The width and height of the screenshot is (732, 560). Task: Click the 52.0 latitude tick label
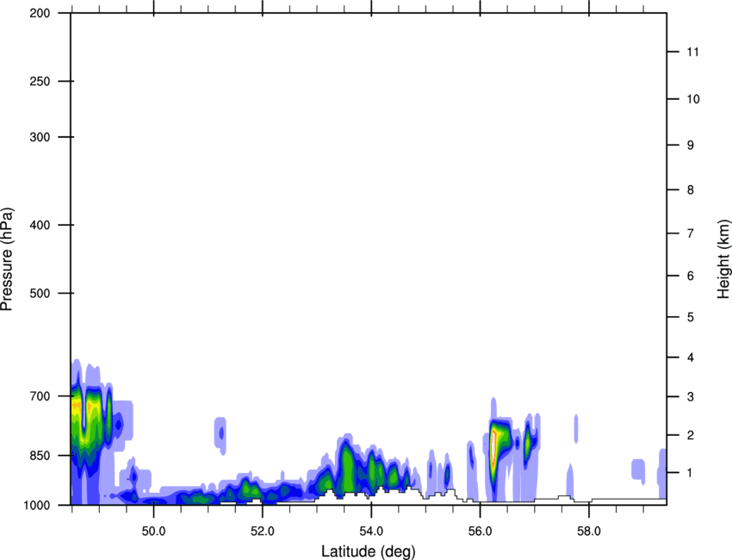pos(263,532)
